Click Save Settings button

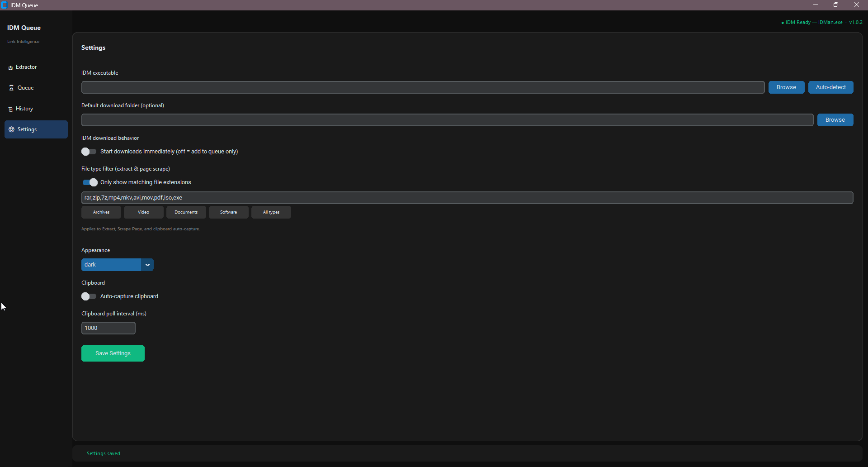pyautogui.click(x=113, y=353)
